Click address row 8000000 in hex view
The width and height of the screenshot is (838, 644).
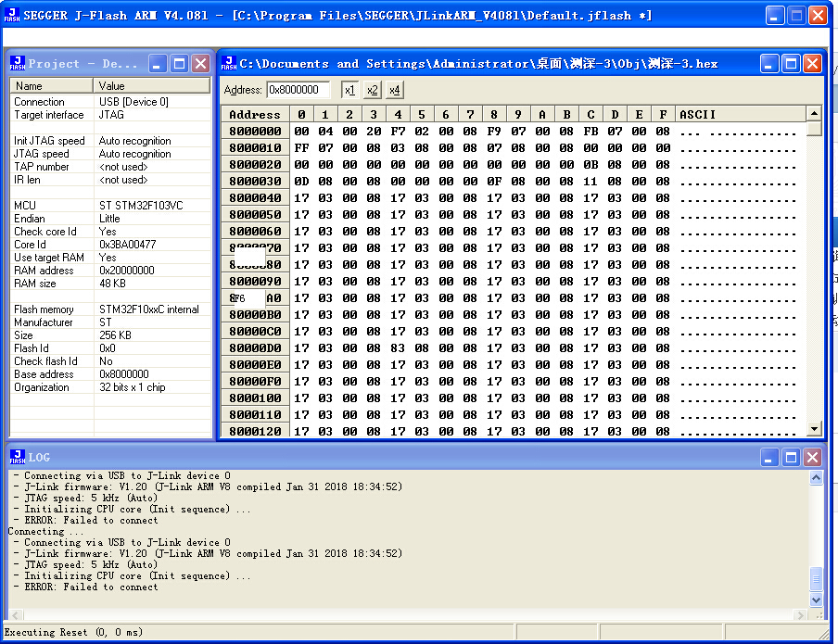click(x=255, y=131)
